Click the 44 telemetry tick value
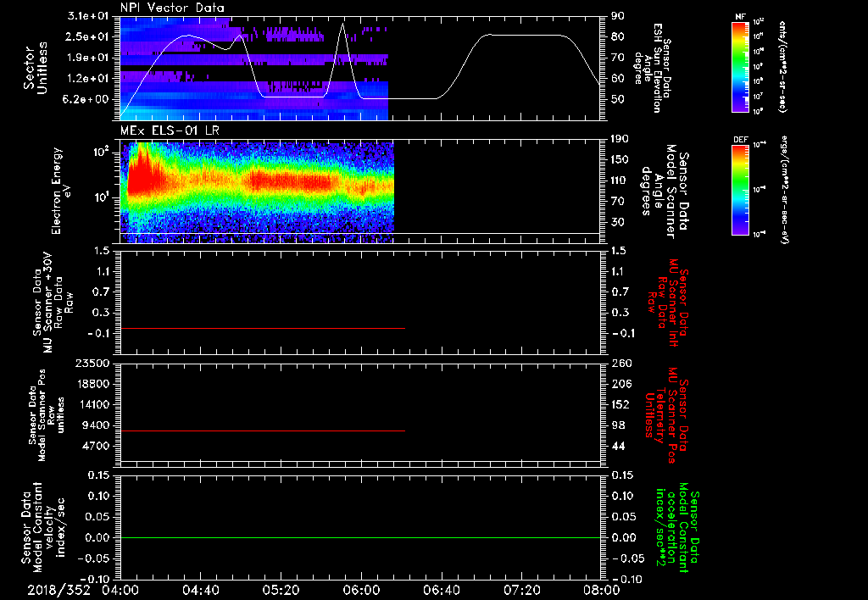Screen dimensions: 868x600 [617, 446]
